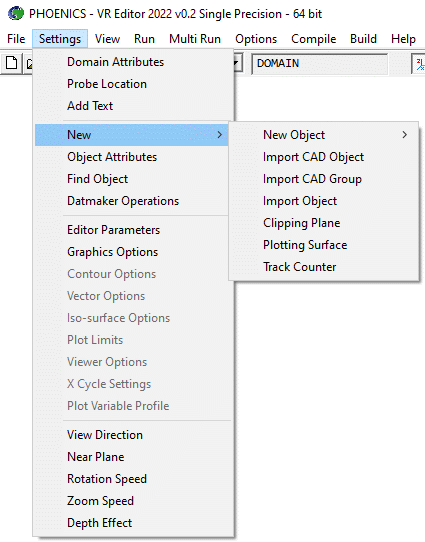Select Depth Effect setting
The width and height of the screenshot is (425, 542).
click(x=100, y=523)
